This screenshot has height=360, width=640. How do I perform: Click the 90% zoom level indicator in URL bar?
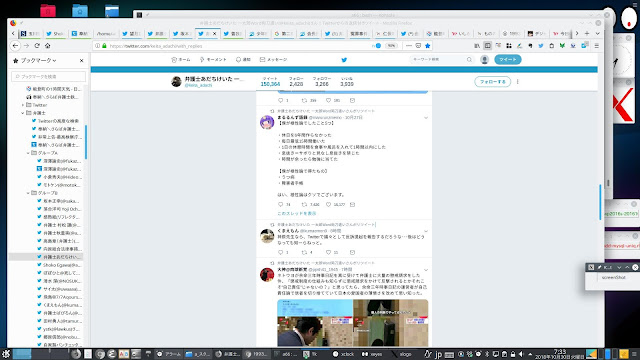click(x=391, y=46)
